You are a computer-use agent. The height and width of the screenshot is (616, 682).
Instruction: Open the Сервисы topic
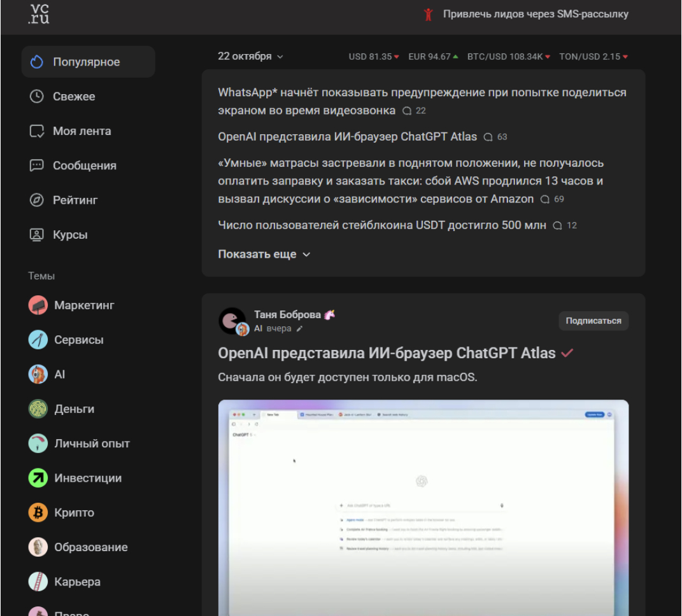(x=79, y=340)
